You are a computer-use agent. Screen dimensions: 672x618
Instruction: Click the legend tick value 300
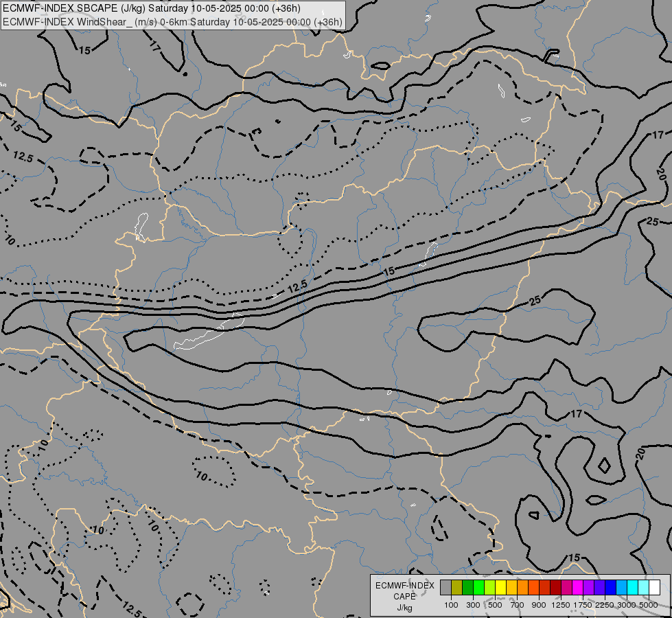click(473, 605)
